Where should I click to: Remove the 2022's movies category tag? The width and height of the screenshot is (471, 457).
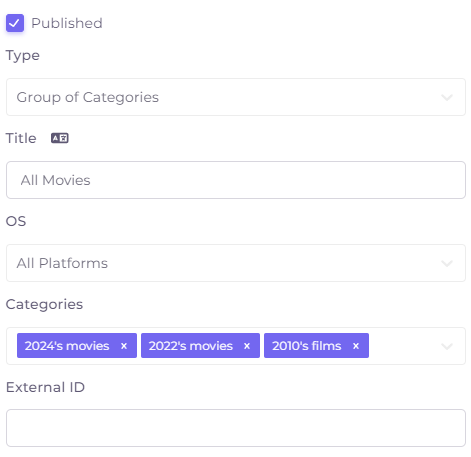tap(247, 346)
